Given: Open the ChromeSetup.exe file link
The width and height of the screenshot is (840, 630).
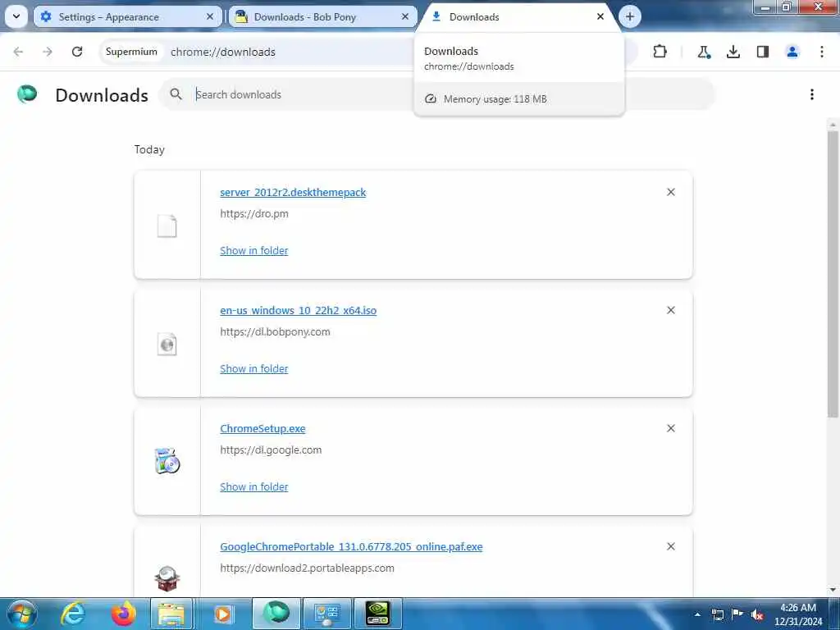Looking at the screenshot, I should point(262,428).
